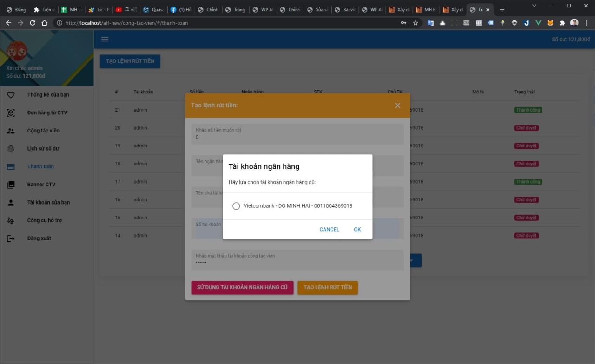The width and height of the screenshot is (595, 364).
Task: Close the Tạo lệnh rút tiền dialog
Action: 397,106
